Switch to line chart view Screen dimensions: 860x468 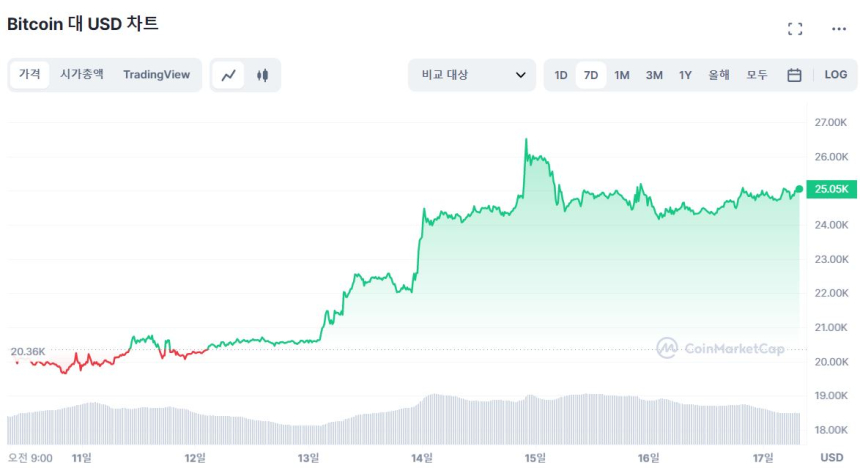click(x=229, y=75)
